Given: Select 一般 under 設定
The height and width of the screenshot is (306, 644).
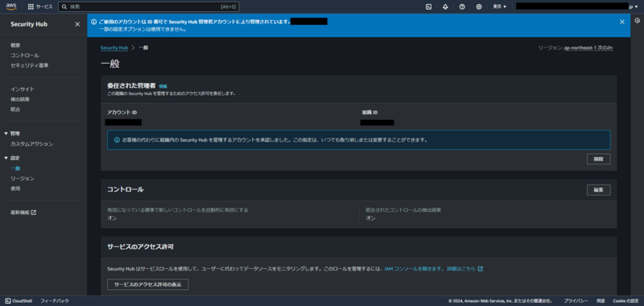Looking at the screenshot, I should [15, 168].
